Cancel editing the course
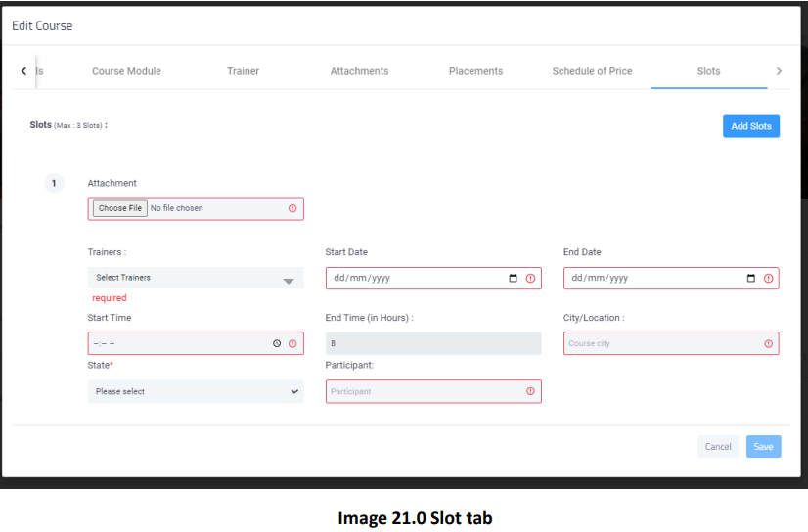Viewport: 808px width, 532px height. [718, 447]
